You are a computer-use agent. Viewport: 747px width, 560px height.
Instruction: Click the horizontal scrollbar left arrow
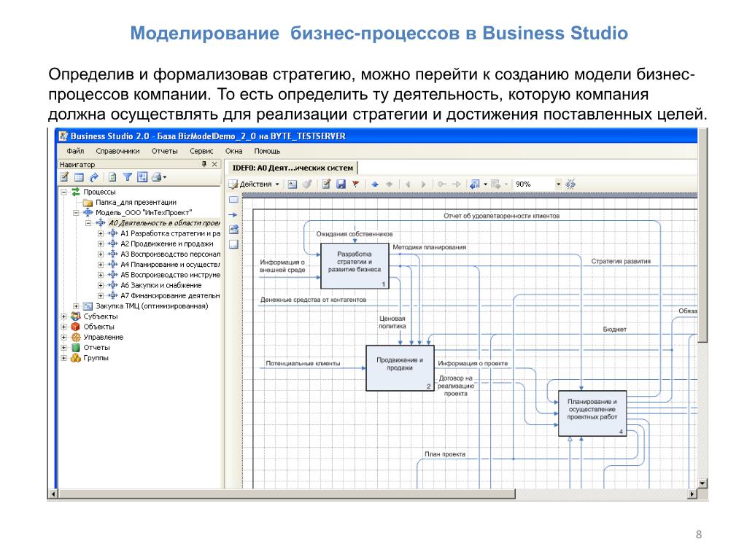coord(53,494)
